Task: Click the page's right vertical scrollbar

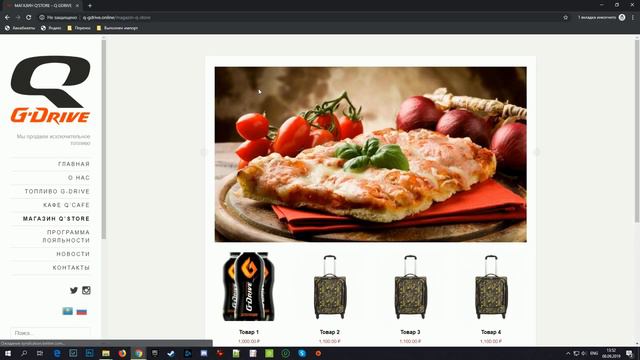Action: [637, 131]
